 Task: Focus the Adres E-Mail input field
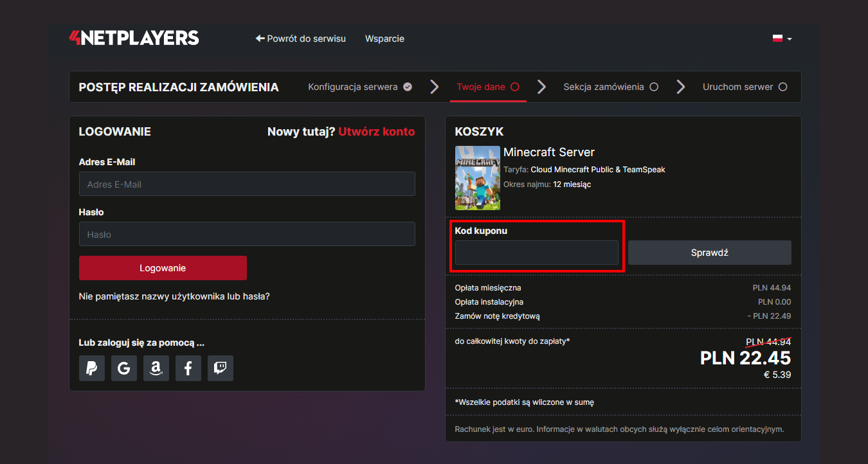coord(247,184)
